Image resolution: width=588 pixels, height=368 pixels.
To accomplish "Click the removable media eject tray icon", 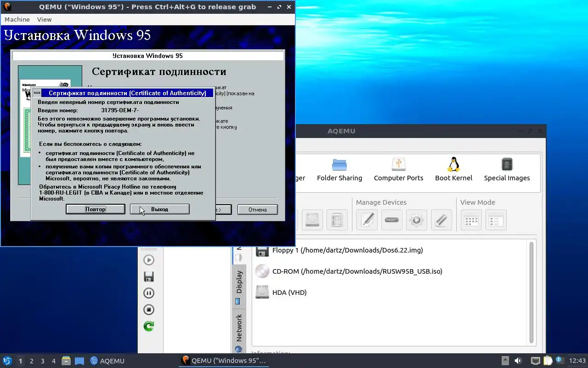I will (x=505, y=361).
